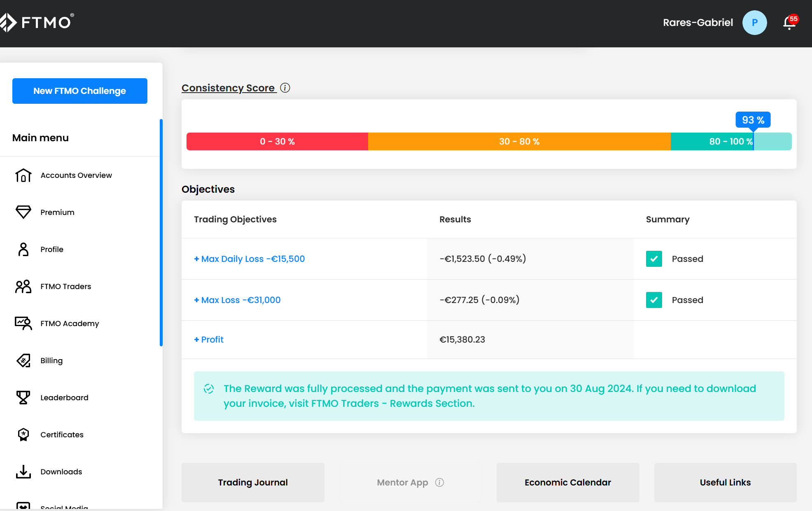Image resolution: width=812 pixels, height=511 pixels.
Task: Click the Summary column header
Action: click(x=667, y=219)
